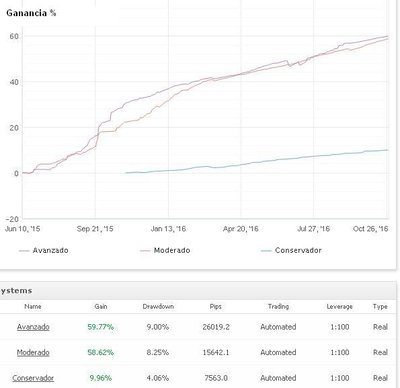Open the Conservador system link

coord(33,378)
